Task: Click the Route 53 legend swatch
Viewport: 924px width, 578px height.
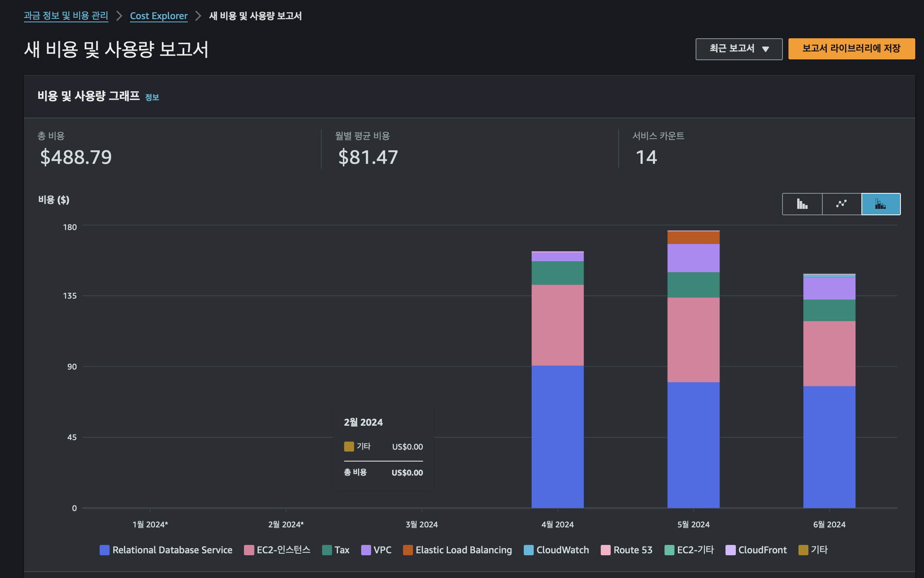Action: [x=606, y=550]
